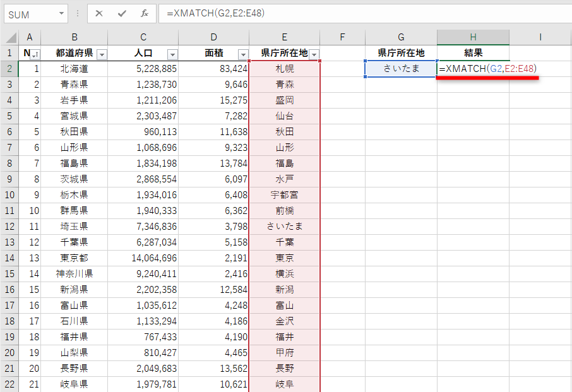
Task: Click the cell 新潟県
Action: click(74, 290)
